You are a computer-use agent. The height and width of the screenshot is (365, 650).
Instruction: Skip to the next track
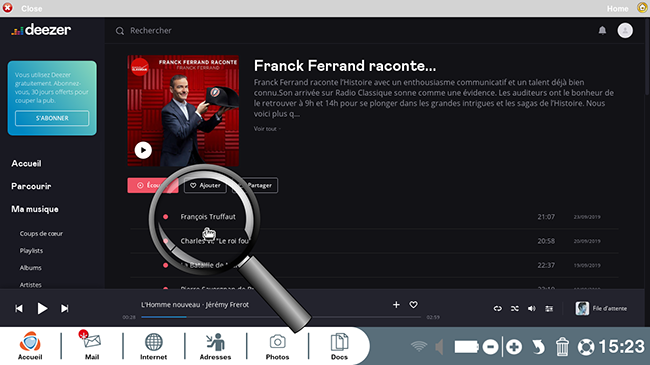[x=64, y=308]
